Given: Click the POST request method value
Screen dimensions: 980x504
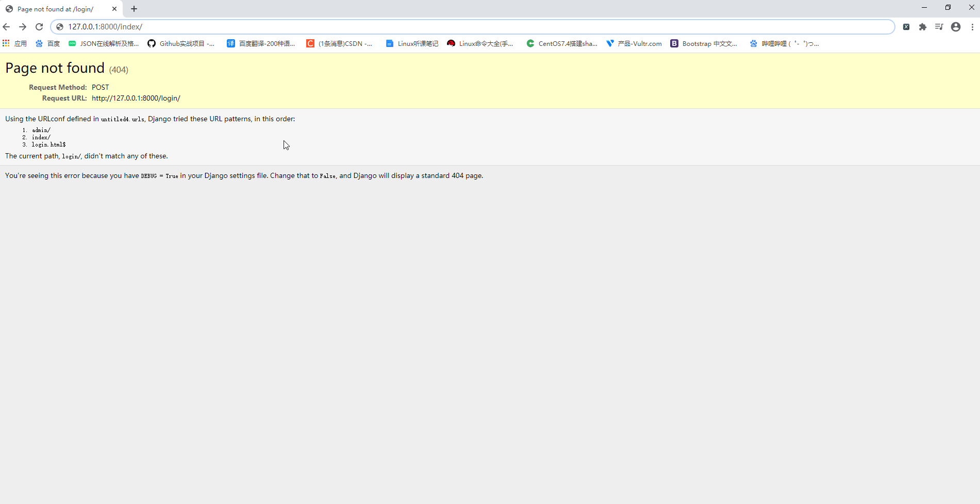Looking at the screenshot, I should pyautogui.click(x=101, y=87).
